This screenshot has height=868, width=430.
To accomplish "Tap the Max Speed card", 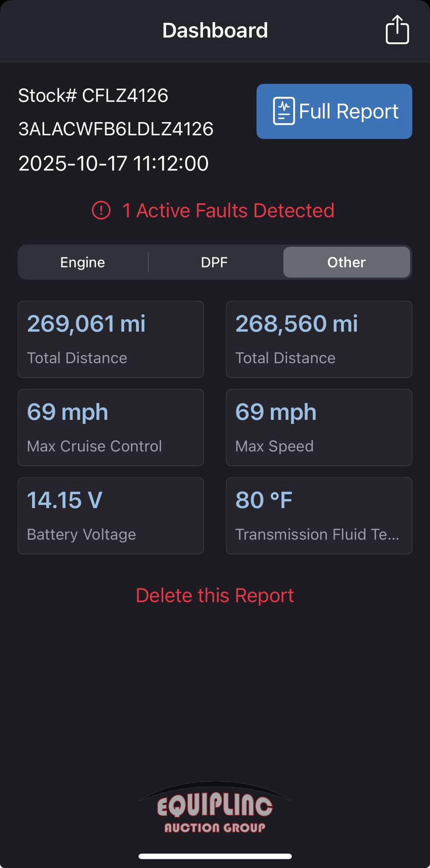I will point(319,427).
